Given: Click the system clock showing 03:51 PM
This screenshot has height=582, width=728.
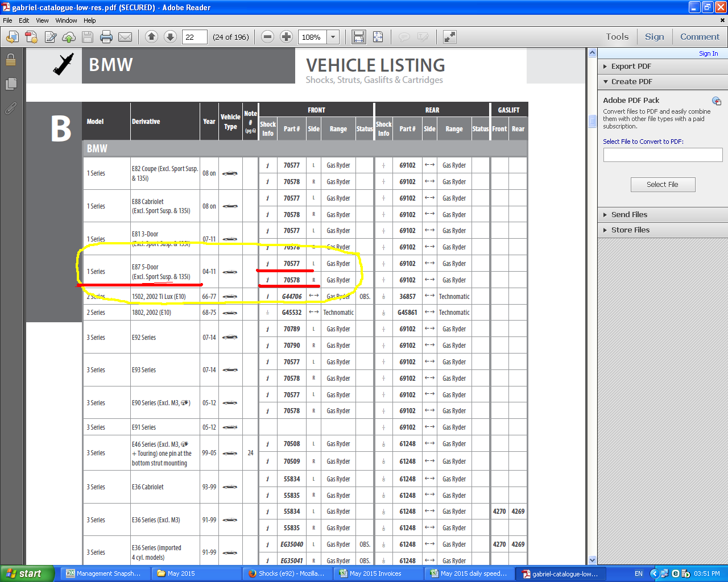Looking at the screenshot, I should click(707, 573).
